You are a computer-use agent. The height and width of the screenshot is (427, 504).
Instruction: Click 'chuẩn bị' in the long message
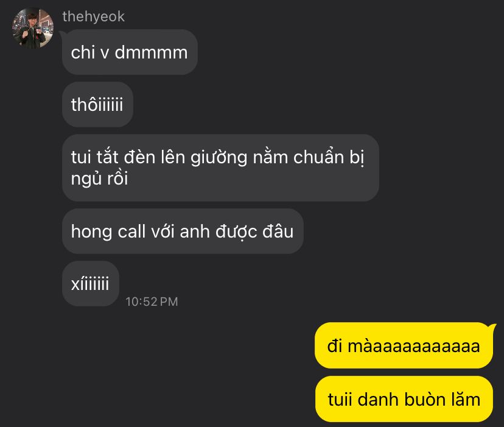click(x=329, y=158)
